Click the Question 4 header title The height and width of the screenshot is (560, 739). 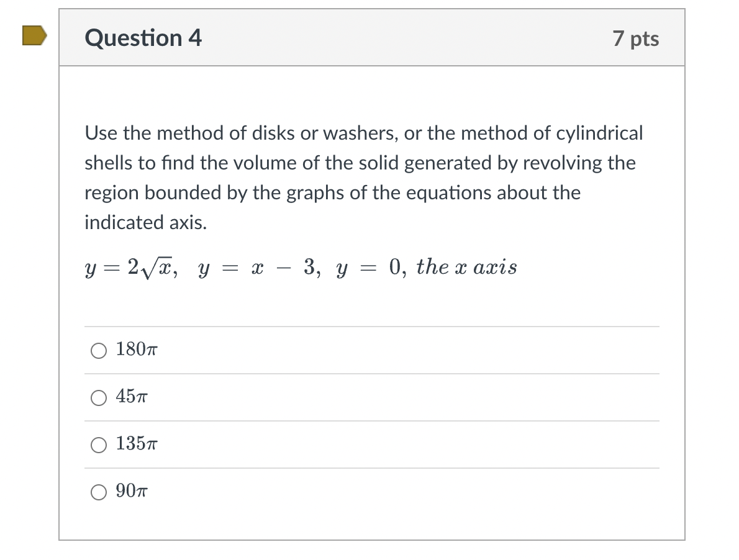(x=143, y=38)
